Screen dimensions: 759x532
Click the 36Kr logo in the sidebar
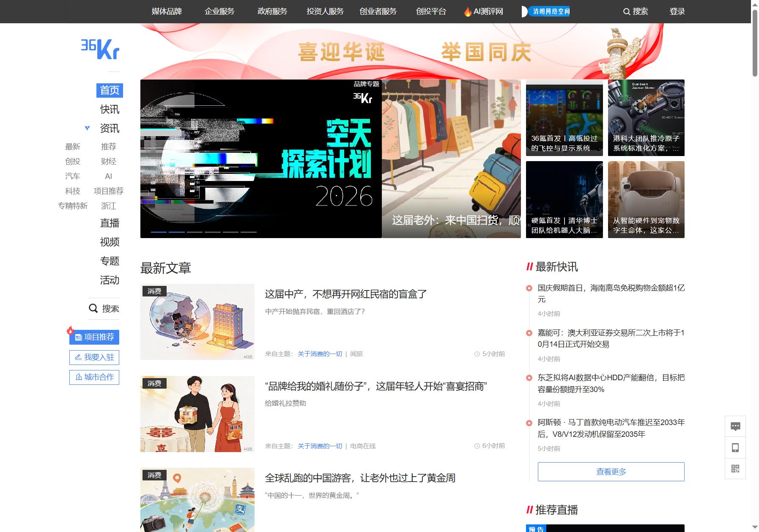(x=100, y=49)
